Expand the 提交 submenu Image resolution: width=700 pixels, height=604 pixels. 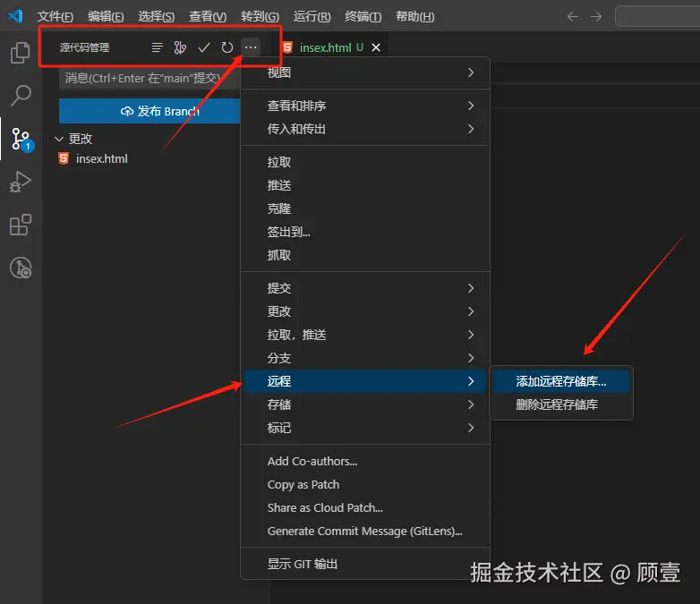tap(365, 288)
